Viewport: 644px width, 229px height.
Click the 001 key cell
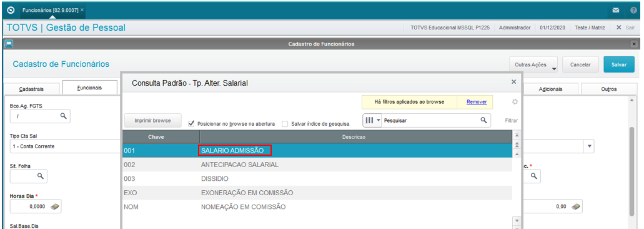point(129,150)
